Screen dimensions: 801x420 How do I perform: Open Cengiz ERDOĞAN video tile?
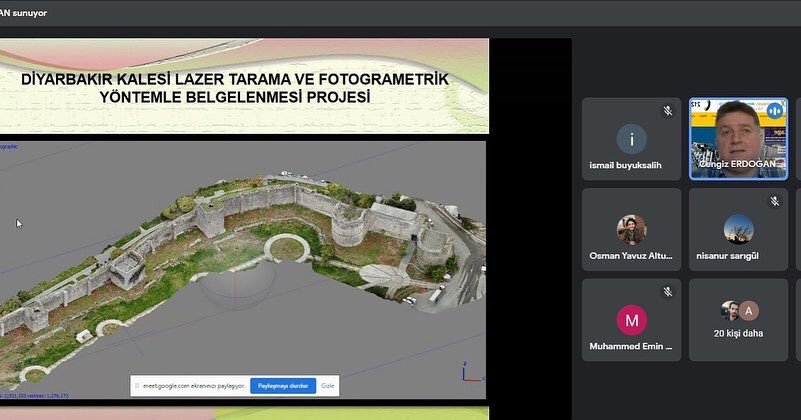pyautogui.click(x=738, y=139)
